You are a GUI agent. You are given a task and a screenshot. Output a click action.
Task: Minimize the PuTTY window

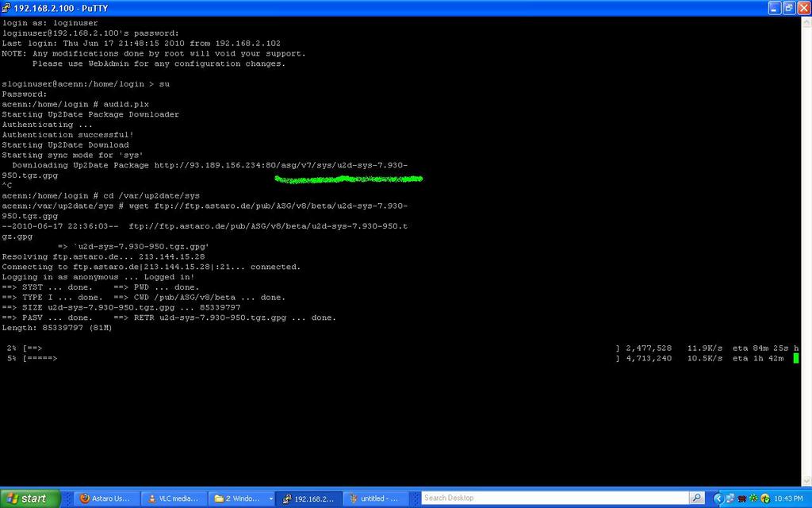click(x=774, y=8)
